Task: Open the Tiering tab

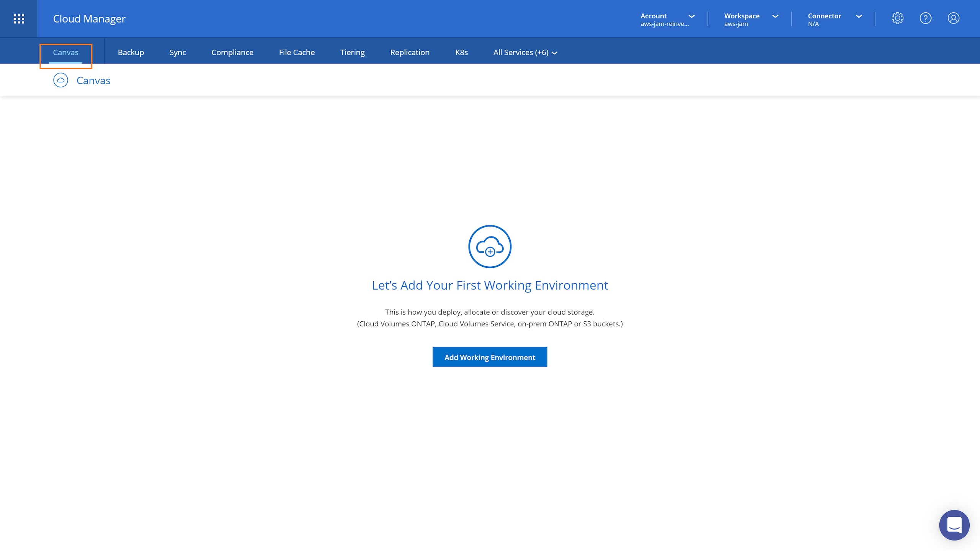Action: click(352, 52)
